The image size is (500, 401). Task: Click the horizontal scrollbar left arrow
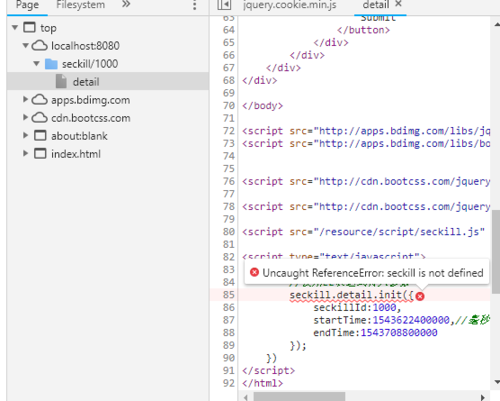[x=246, y=397]
